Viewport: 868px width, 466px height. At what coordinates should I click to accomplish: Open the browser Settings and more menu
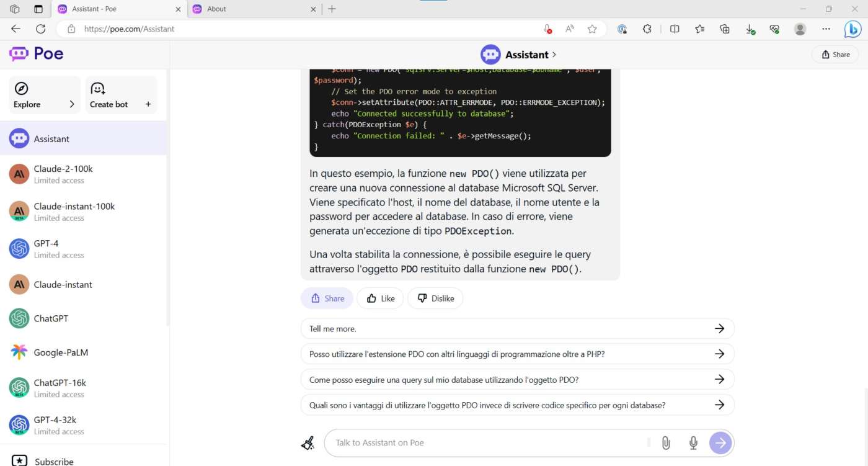[826, 29]
